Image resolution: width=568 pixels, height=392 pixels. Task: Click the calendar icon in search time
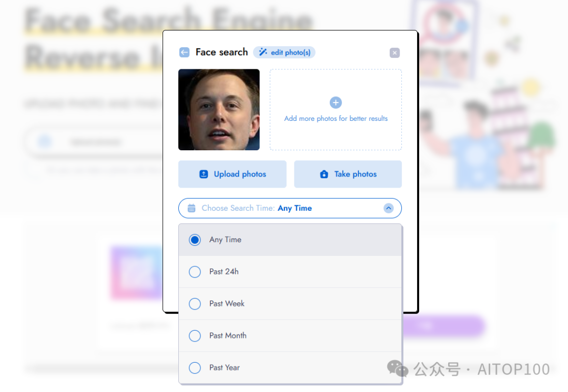pos(191,208)
